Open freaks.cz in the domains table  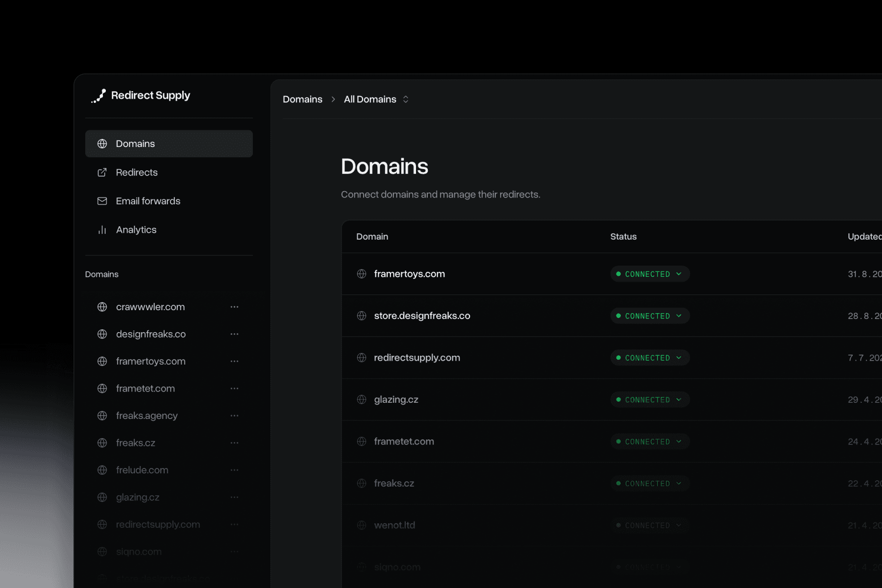pyautogui.click(x=394, y=484)
